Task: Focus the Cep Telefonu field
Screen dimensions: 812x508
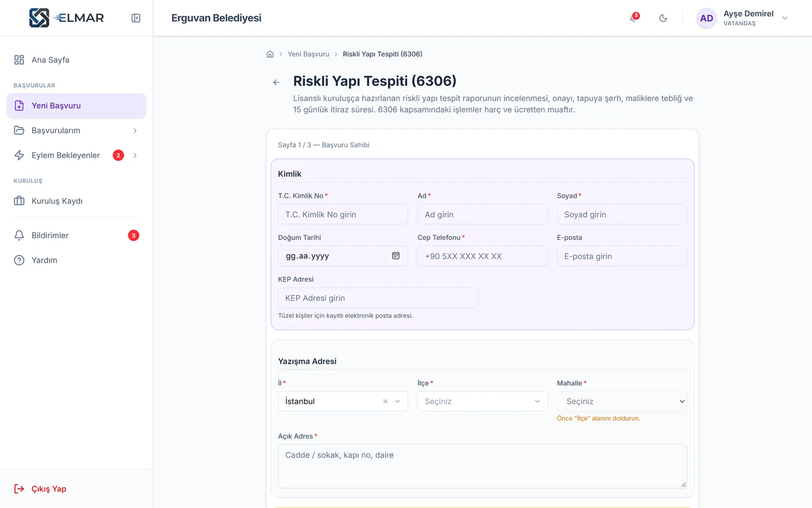Action: click(x=482, y=256)
